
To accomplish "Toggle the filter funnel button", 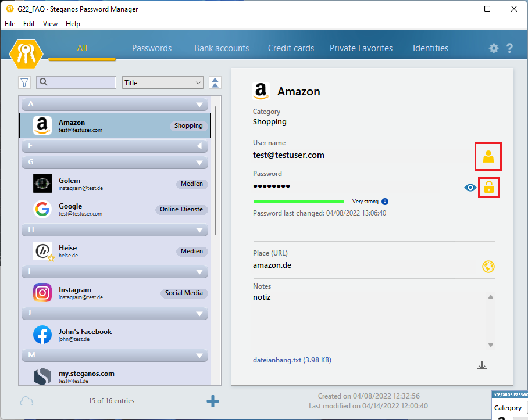I will pyautogui.click(x=24, y=83).
